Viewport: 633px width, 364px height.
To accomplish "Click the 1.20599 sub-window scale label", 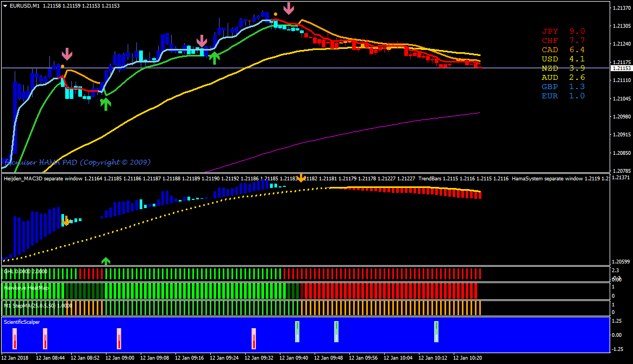I will pyautogui.click(x=621, y=261).
